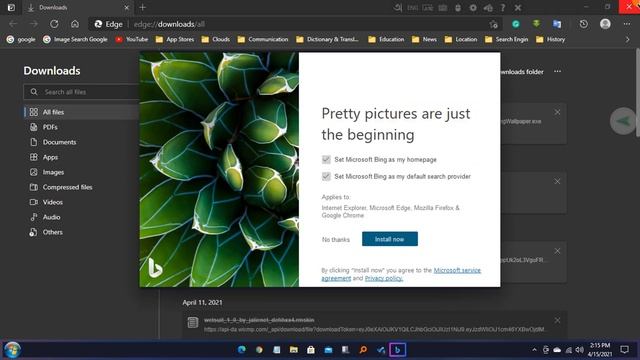The width and height of the screenshot is (640, 360).
Task: Refresh the page with reload icon
Action: tap(54, 24)
